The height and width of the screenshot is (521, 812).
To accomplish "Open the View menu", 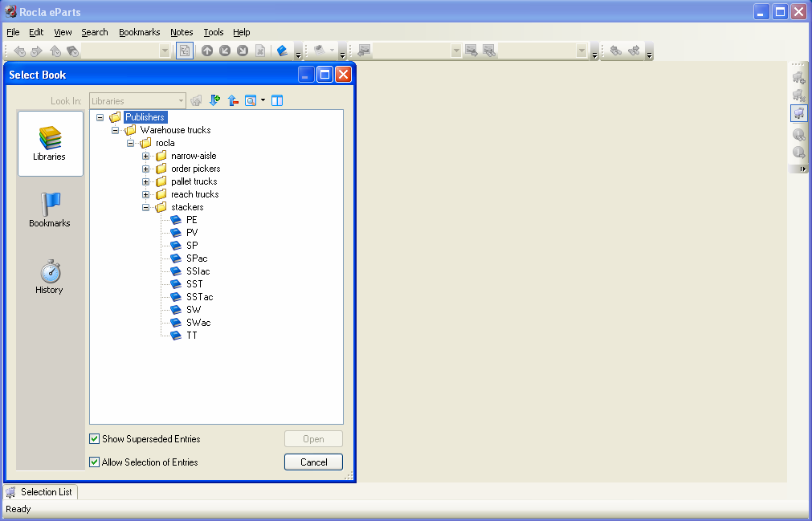I will point(63,32).
